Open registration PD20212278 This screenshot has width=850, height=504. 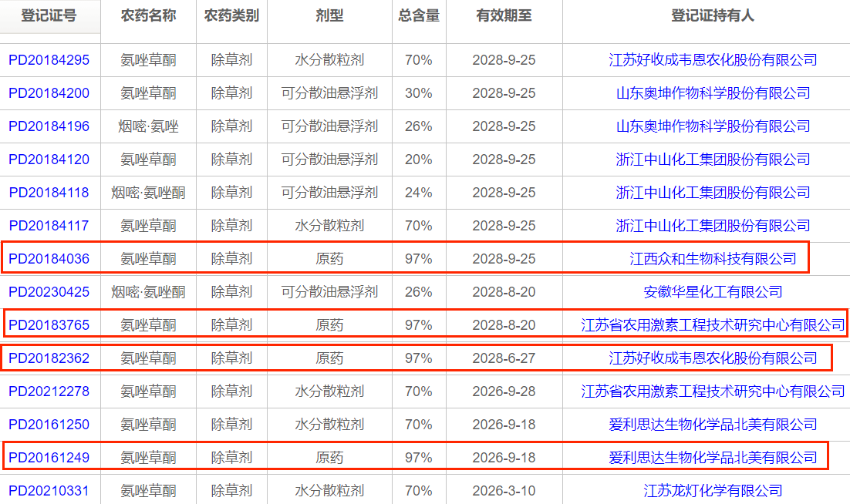49,391
